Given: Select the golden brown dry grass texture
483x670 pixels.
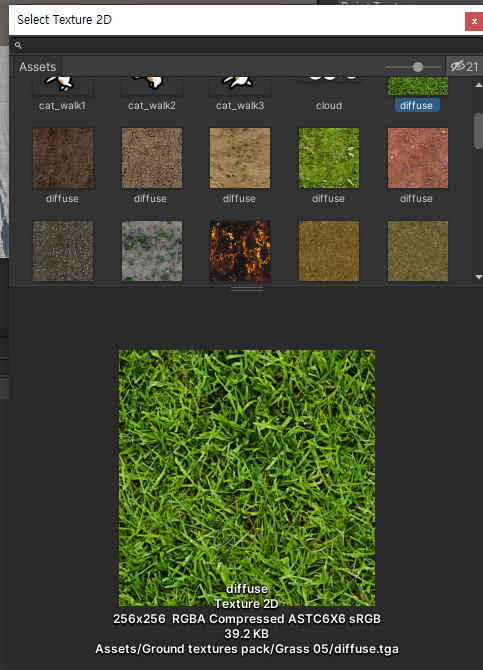Looking at the screenshot, I should [329, 251].
